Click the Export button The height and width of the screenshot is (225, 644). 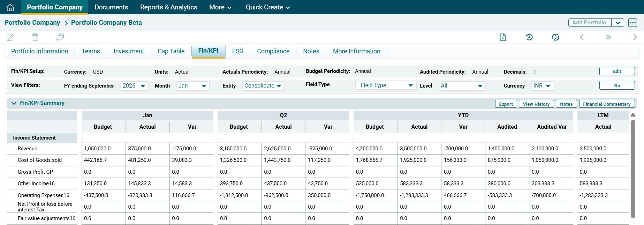click(506, 104)
